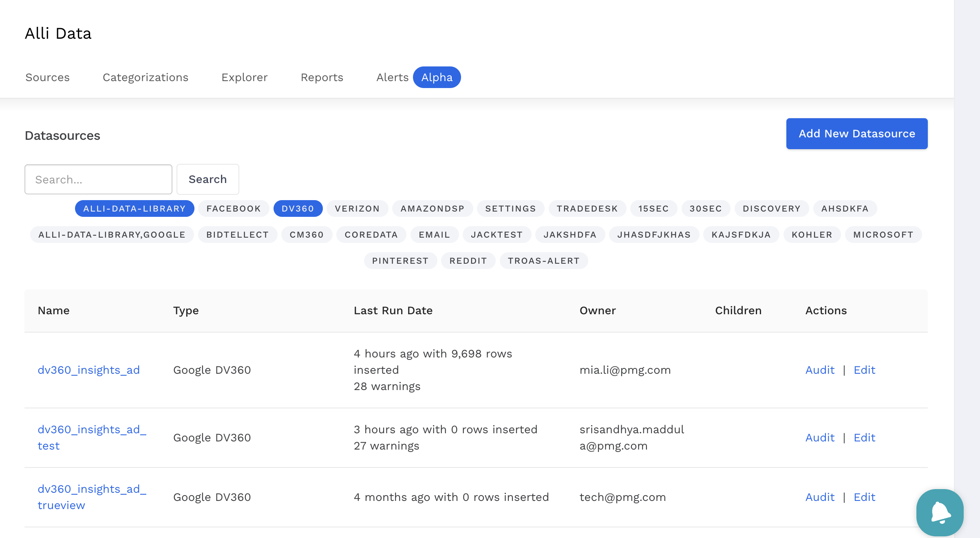The width and height of the screenshot is (980, 538).
Task: Open the dv360_insights_ad datasource link
Action: [88, 370]
